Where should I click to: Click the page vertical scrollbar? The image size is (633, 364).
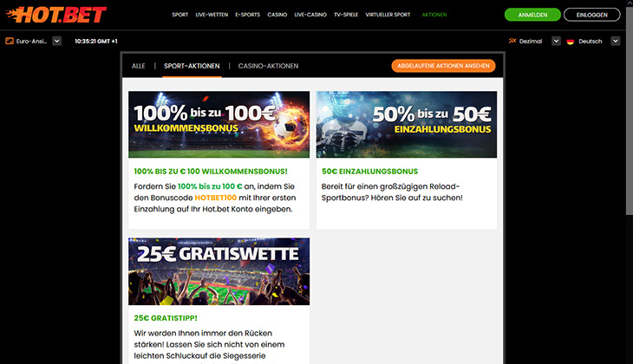tap(630, 182)
